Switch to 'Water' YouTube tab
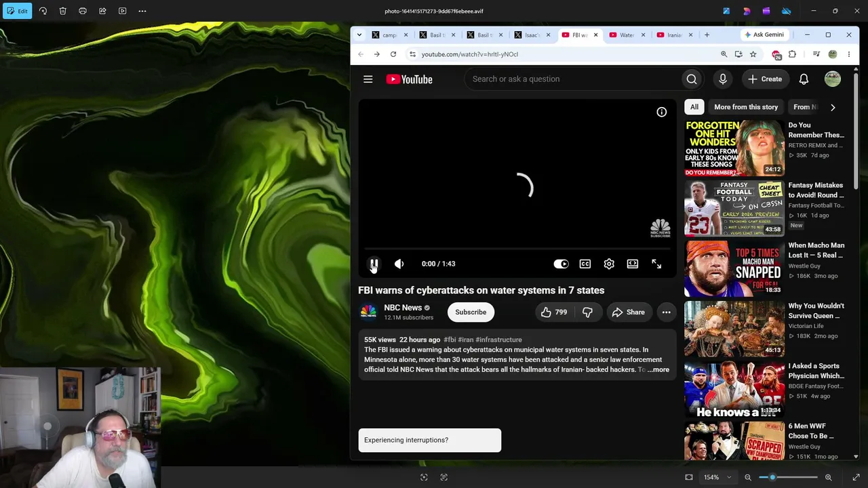Screen dimensions: 868x488 (627, 35)
